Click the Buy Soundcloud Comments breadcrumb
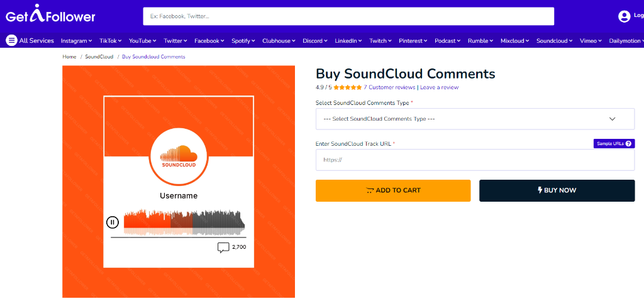Screen dimensions: 644x306 [153, 57]
